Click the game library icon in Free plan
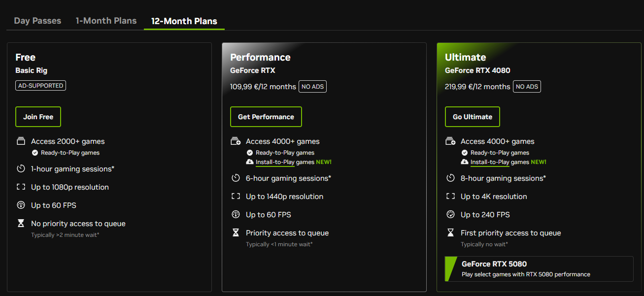Screen dimensions: 644x296 click(21, 141)
